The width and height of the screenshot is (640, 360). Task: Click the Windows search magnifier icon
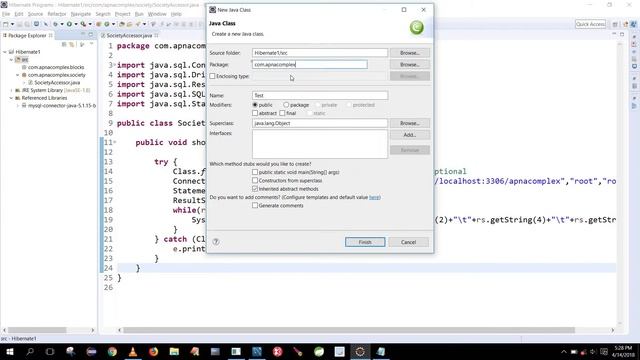(x=30, y=351)
